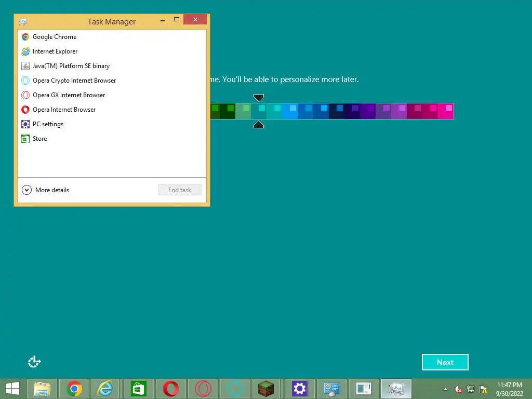This screenshot has height=399, width=532.
Task: Maximize the Task Manager window
Action: [x=177, y=20]
